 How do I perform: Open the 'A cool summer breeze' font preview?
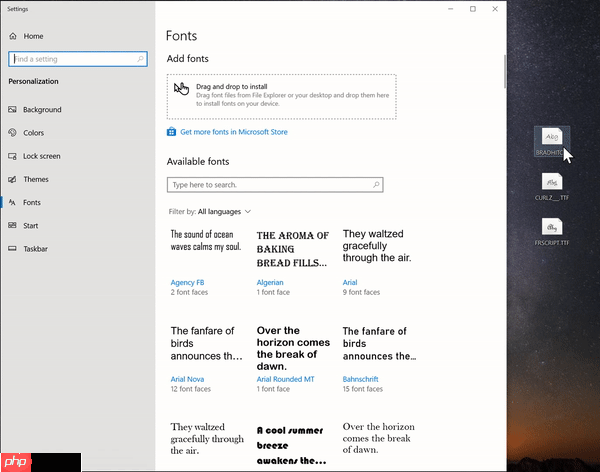coord(292,446)
